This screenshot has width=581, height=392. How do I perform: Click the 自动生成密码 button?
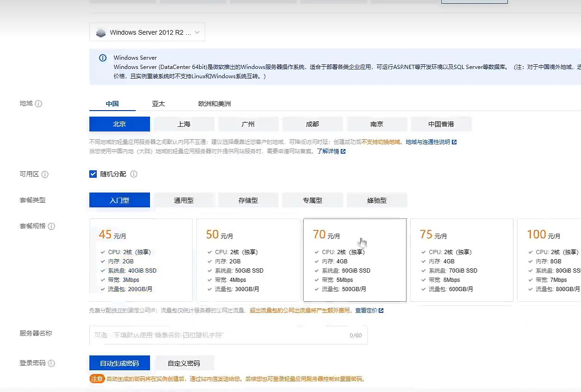119,363
